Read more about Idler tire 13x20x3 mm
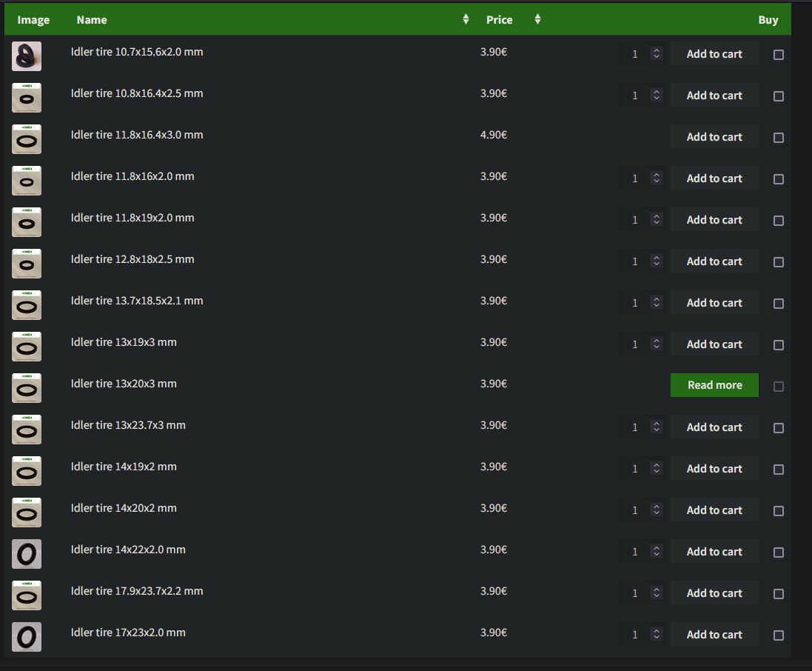The height and width of the screenshot is (671, 812). point(714,385)
